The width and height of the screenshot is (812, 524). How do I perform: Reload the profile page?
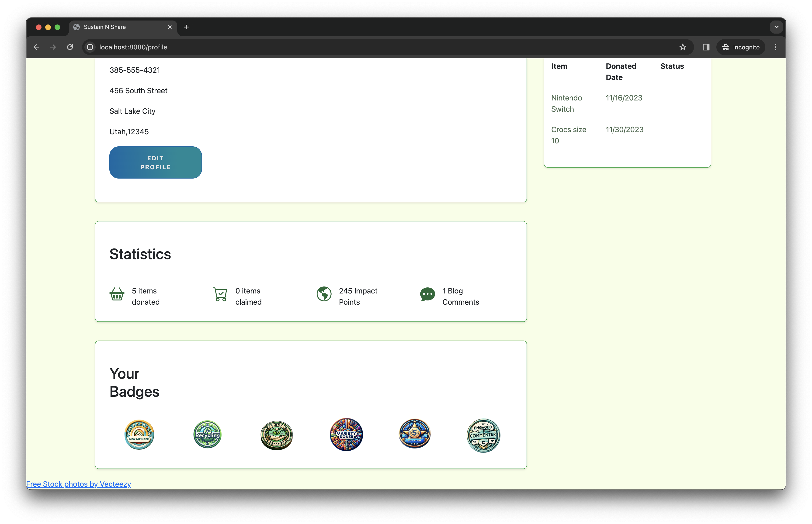coord(70,47)
